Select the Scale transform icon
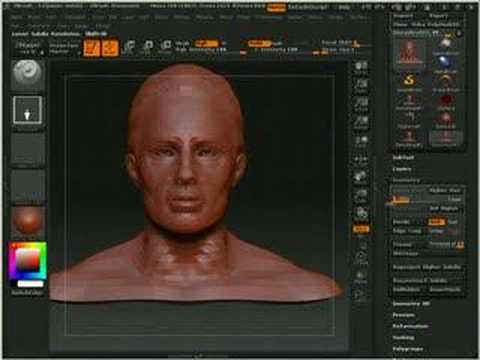This screenshot has height=360, width=480. point(147,48)
